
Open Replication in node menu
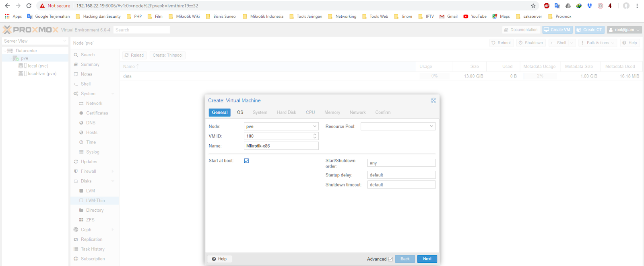click(x=92, y=239)
